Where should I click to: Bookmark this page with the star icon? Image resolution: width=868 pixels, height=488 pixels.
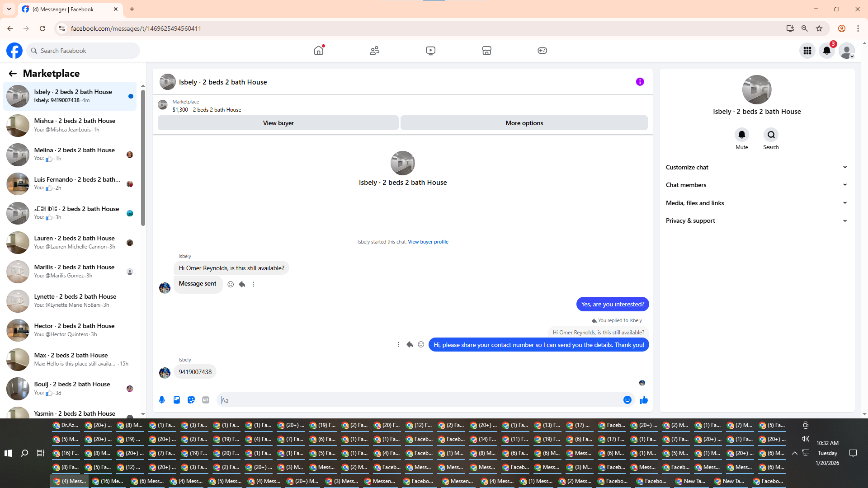pos(819,28)
